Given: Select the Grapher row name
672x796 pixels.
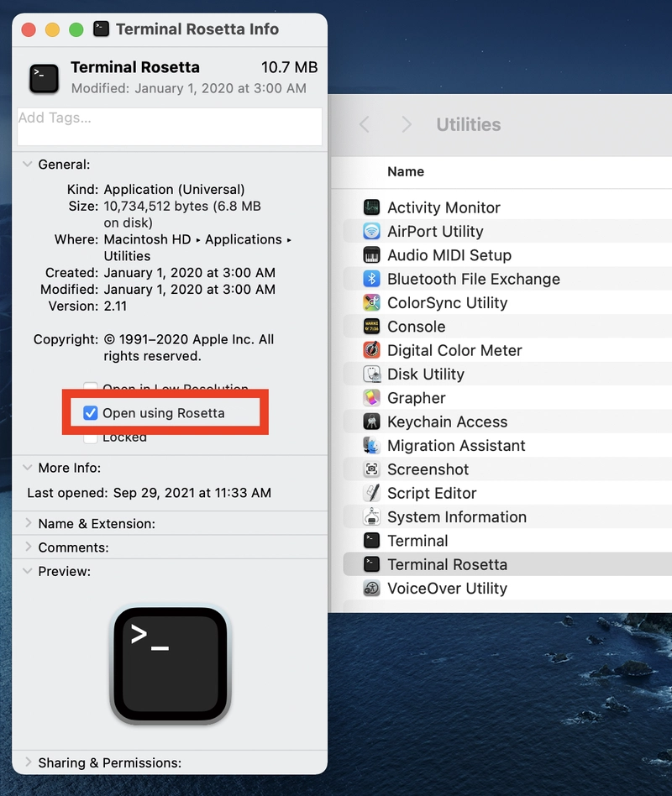Looking at the screenshot, I should tap(416, 398).
